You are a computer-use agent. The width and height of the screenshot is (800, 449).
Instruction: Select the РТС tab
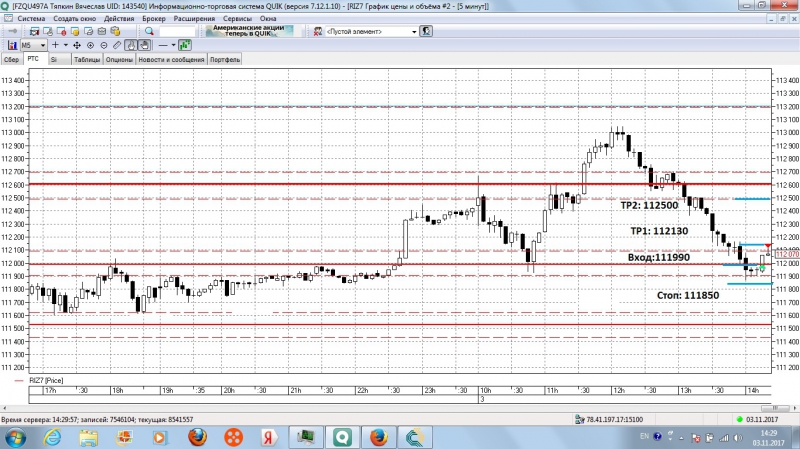34,59
